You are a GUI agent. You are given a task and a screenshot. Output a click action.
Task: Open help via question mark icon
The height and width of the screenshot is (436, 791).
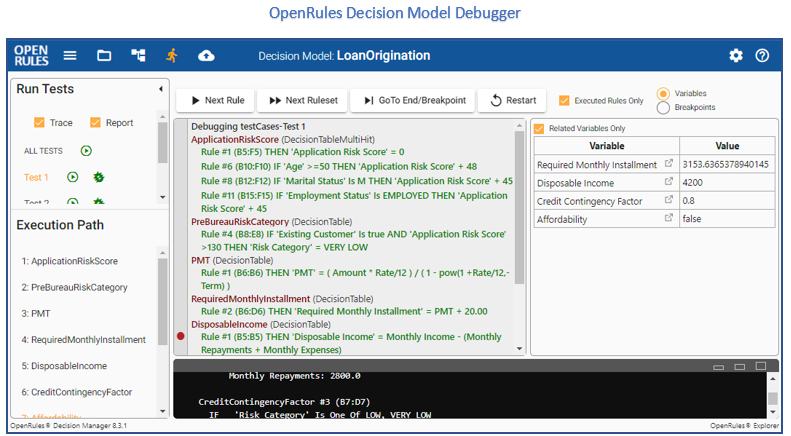[x=762, y=56]
